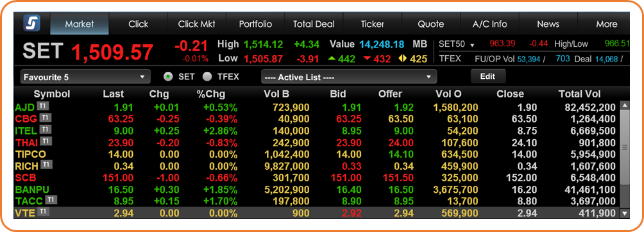The height and width of the screenshot is (232, 644).
Task: Click BANPU bid price 16.40
Action: tap(349, 190)
